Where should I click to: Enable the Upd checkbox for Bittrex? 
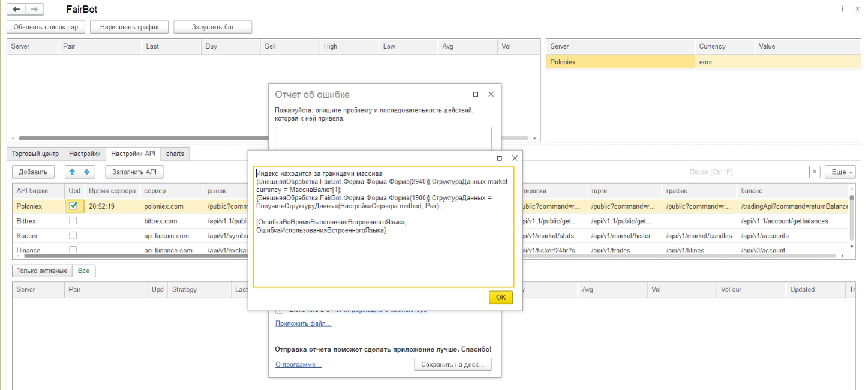tap(73, 221)
